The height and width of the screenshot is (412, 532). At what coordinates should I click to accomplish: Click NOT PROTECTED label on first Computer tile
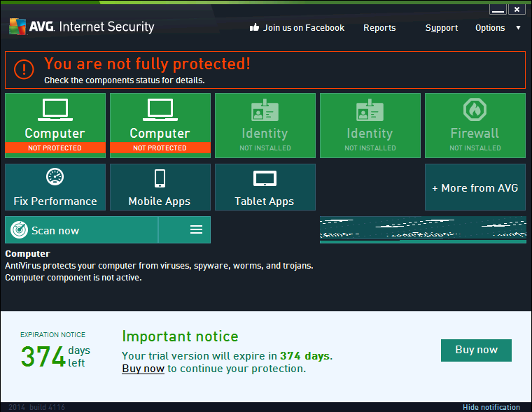pos(55,148)
